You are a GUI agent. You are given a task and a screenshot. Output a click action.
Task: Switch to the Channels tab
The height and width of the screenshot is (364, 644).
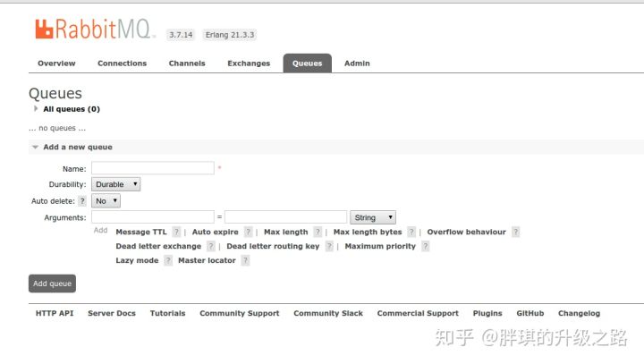pos(187,63)
